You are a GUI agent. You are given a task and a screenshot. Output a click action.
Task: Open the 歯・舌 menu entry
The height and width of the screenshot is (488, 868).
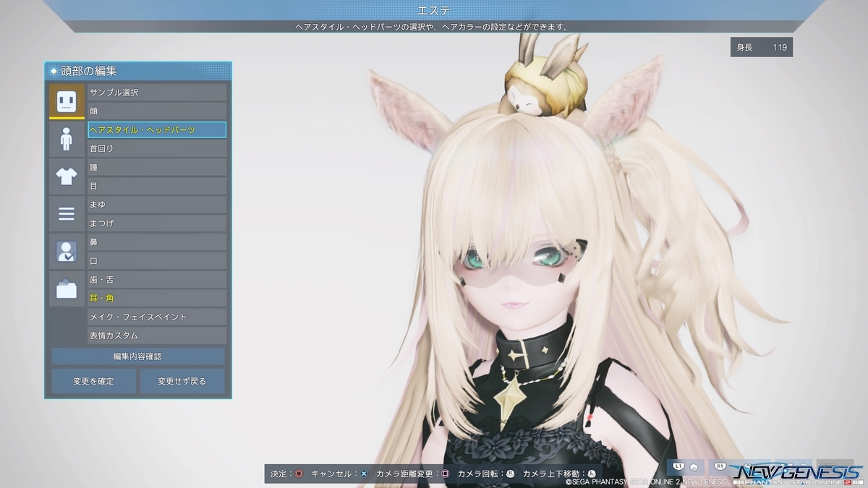tap(157, 280)
